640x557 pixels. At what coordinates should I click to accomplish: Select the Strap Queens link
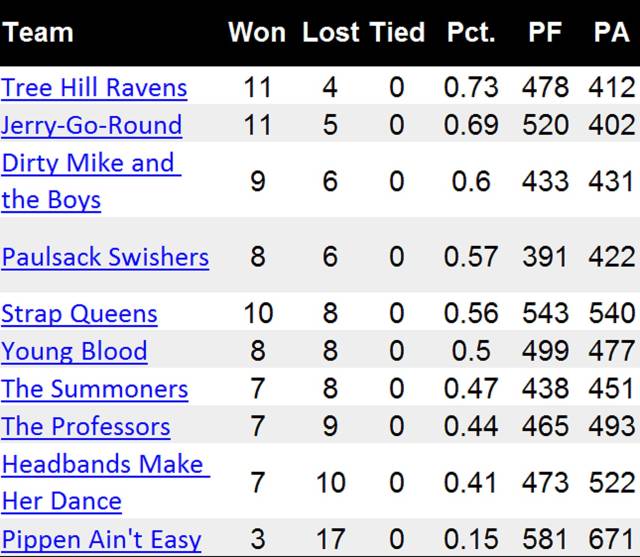[79, 313]
